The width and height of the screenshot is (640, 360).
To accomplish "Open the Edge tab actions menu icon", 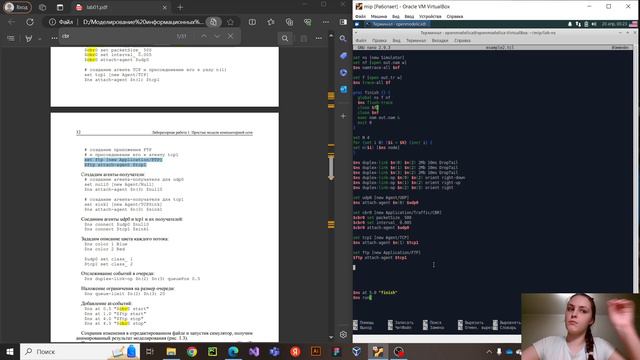I will point(60,7).
